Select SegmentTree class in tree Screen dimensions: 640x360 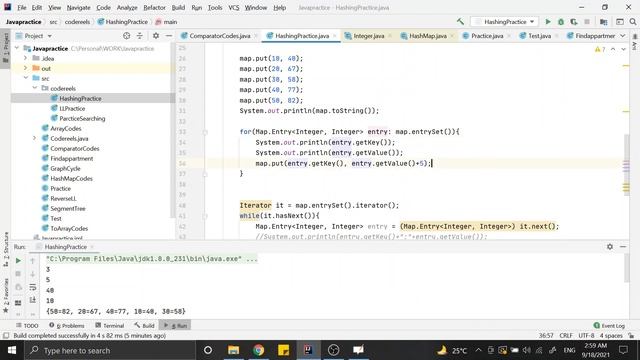click(68, 208)
